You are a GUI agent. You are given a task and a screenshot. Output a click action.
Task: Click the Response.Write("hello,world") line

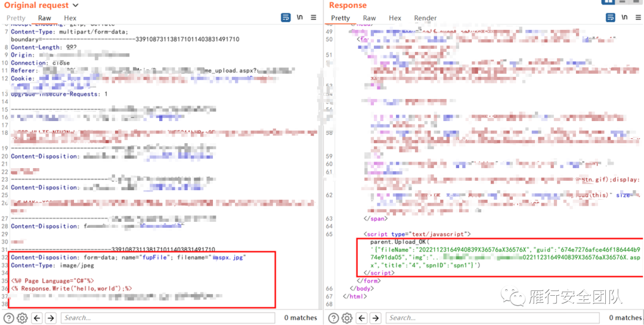click(72, 289)
